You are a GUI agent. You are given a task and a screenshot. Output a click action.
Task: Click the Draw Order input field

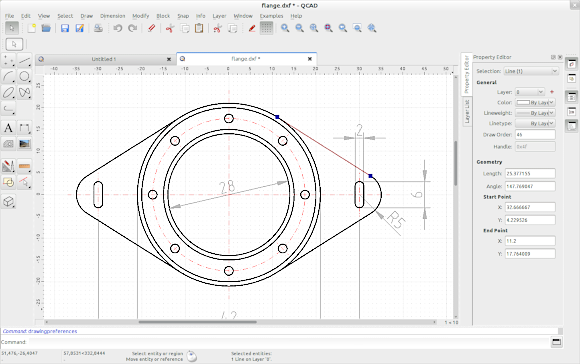pyautogui.click(x=535, y=135)
